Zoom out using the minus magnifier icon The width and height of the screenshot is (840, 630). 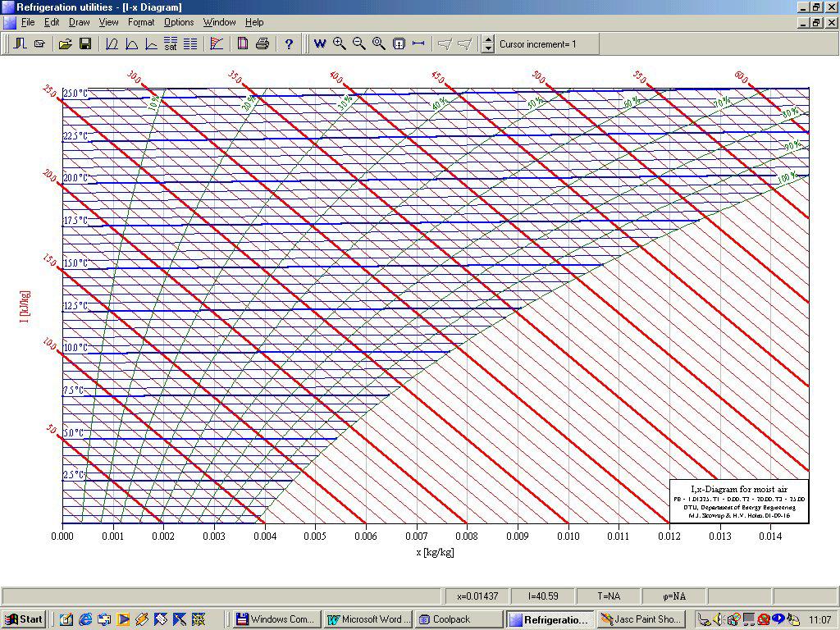tap(359, 44)
